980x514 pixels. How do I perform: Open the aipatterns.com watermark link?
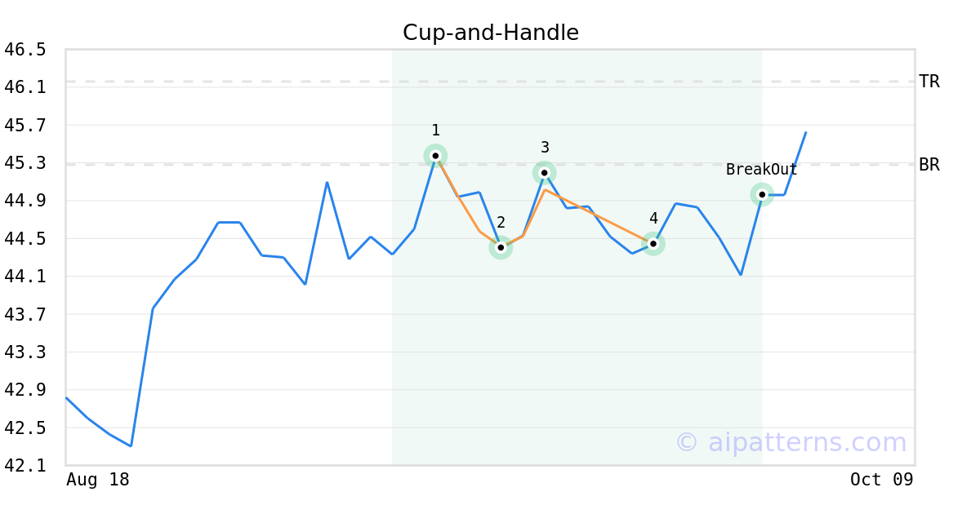pyautogui.click(x=791, y=442)
